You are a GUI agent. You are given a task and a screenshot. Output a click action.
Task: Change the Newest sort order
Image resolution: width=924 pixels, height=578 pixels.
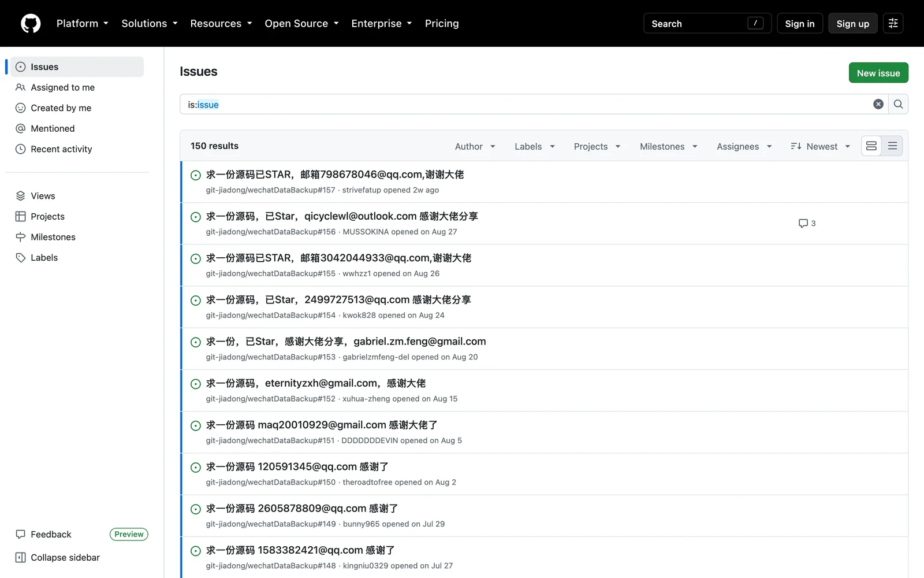click(821, 147)
